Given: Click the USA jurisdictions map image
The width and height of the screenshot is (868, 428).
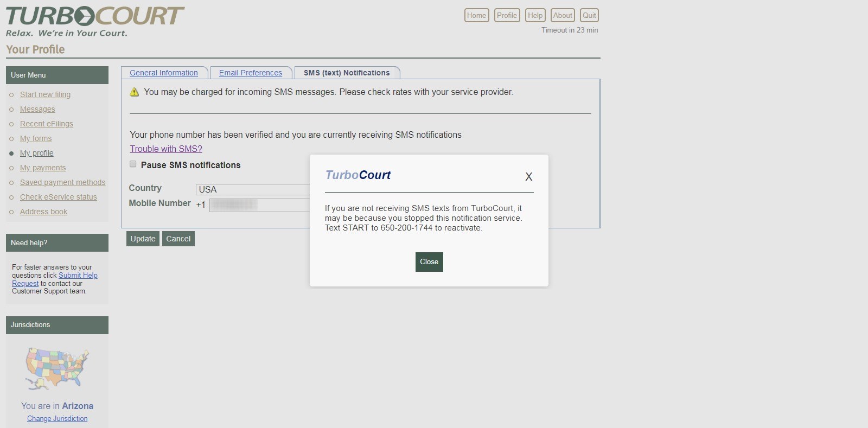Looking at the screenshot, I should (57, 368).
